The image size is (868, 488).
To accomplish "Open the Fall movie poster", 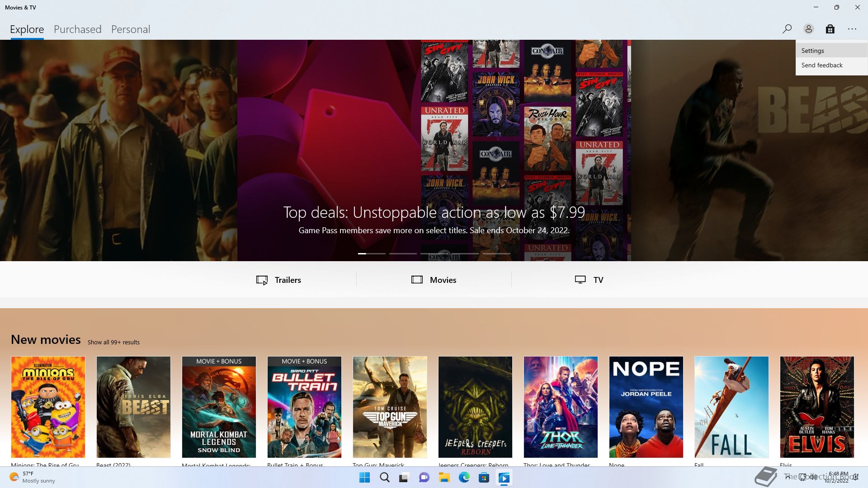I will [x=731, y=407].
